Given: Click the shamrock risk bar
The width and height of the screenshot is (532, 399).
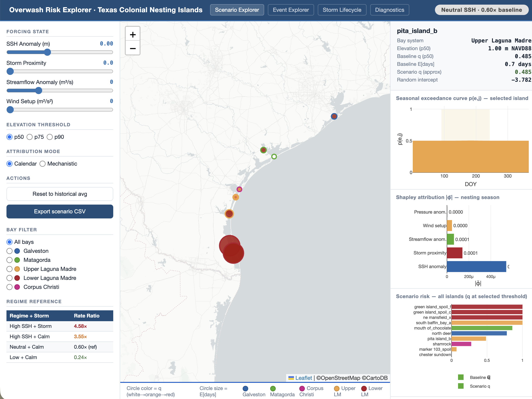Looking at the screenshot, I should click(x=462, y=344).
